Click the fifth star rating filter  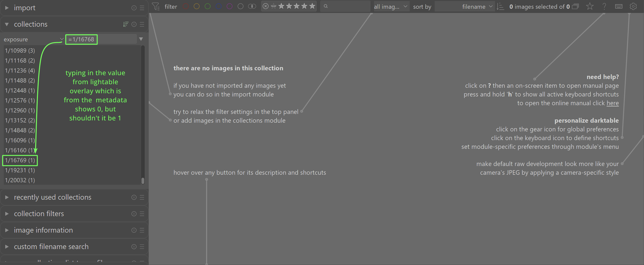click(x=312, y=6)
